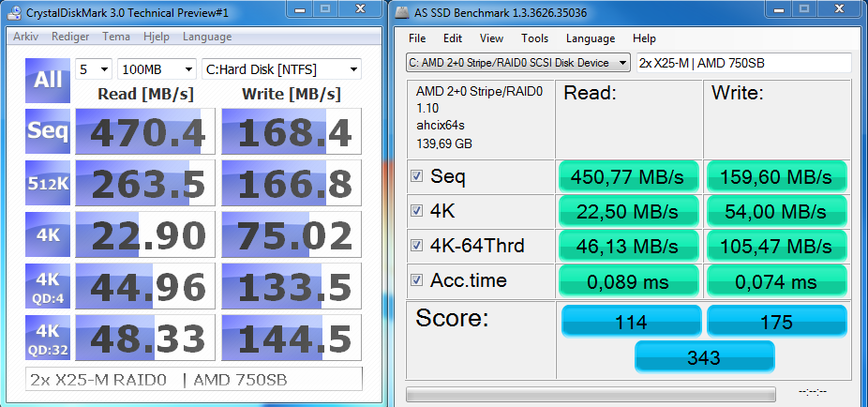Run all tests with the All button

click(48, 81)
